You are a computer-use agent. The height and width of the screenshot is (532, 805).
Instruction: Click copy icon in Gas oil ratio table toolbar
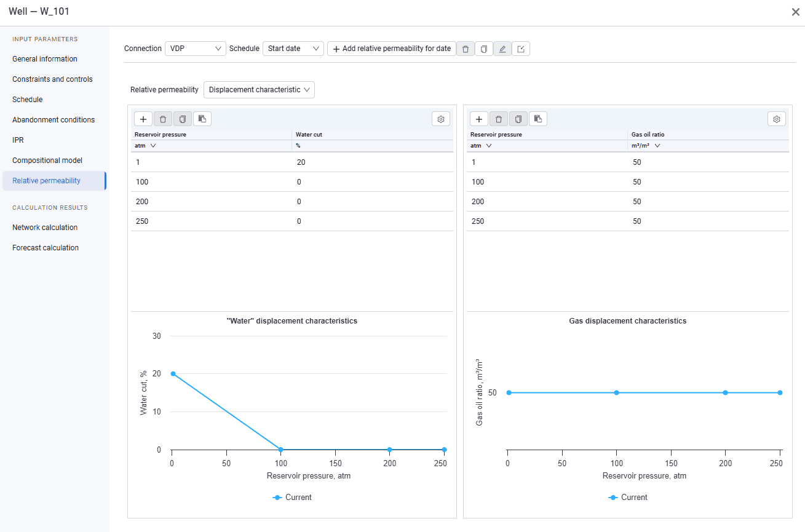[x=518, y=119]
